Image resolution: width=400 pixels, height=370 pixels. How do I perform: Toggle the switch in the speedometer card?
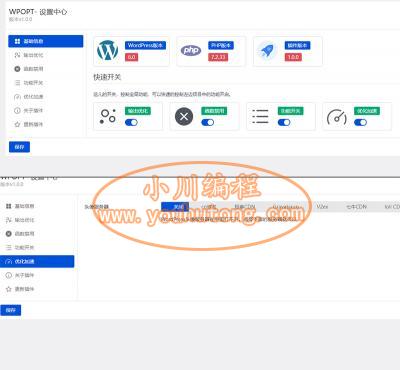[x=360, y=122]
